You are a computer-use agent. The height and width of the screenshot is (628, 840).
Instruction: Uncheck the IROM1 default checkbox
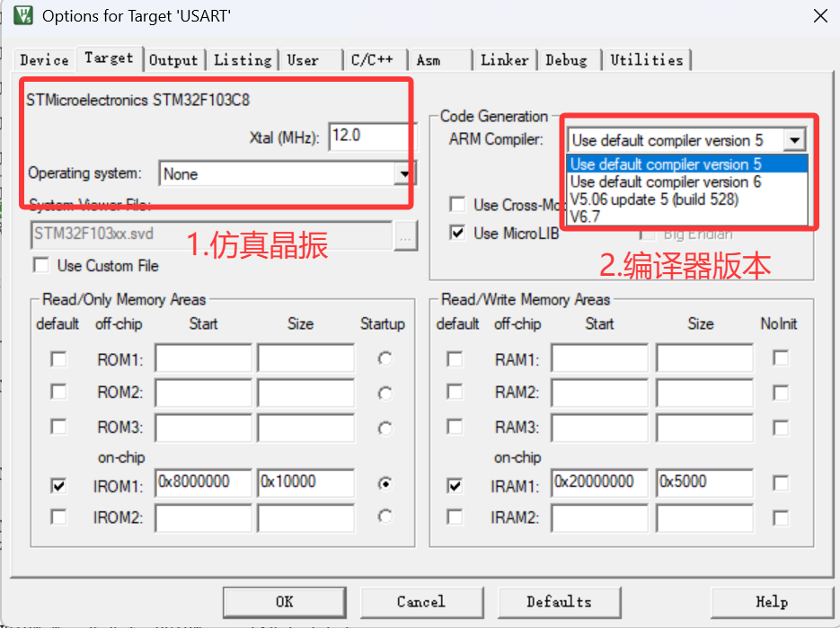58,485
